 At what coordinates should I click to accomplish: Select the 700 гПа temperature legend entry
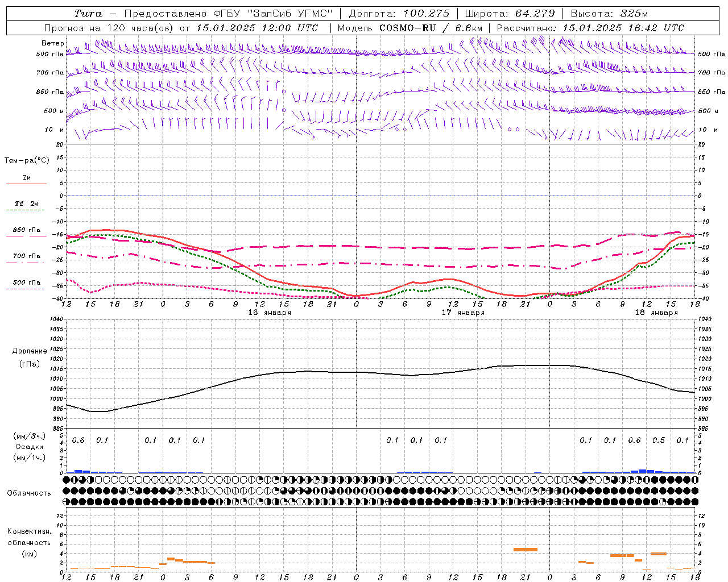pos(26,256)
